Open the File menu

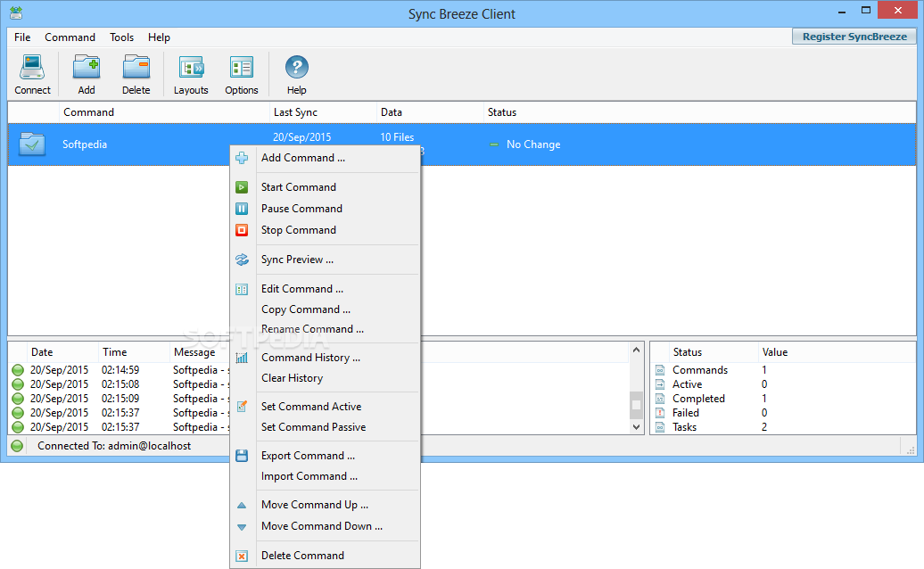click(22, 37)
